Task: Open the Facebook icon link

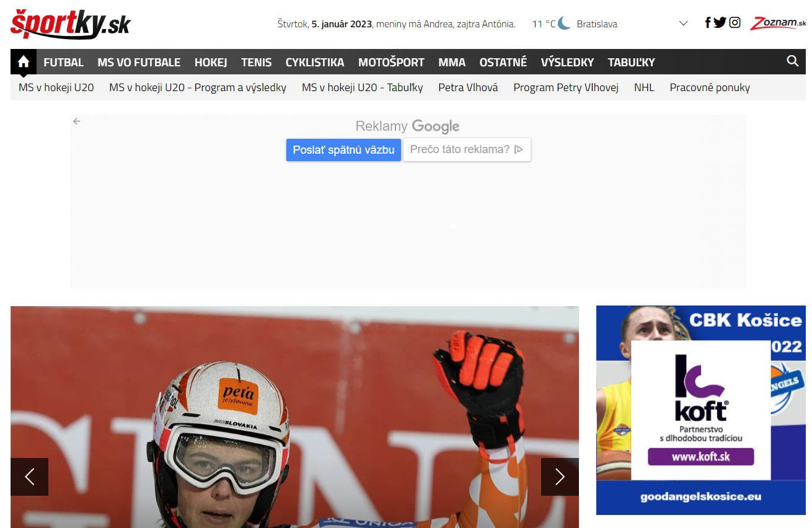Action: [x=708, y=23]
